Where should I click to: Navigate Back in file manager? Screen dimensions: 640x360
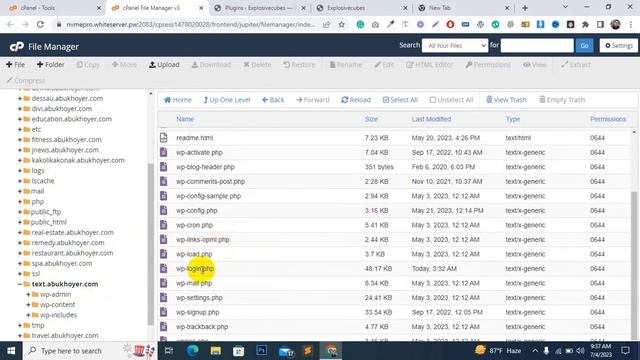tap(273, 100)
